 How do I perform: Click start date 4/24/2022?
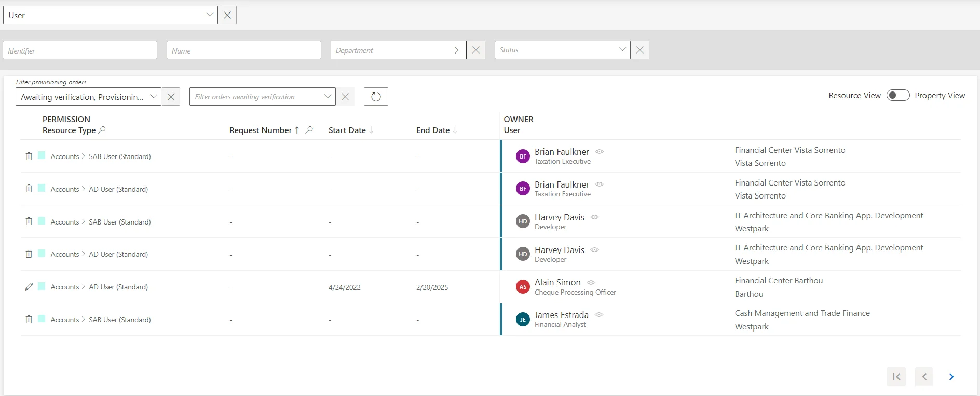click(345, 287)
